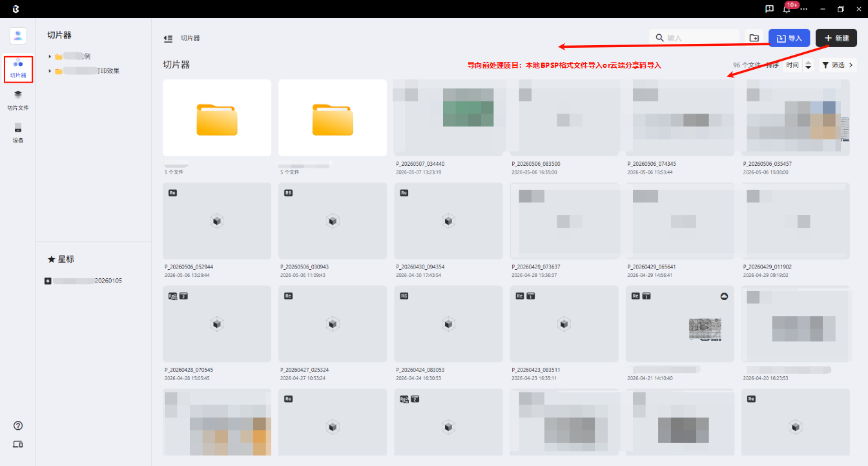Click the cube icon on P_20260424_083053
The image size is (868, 466).
pyautogui.click(x=448, y=324)
